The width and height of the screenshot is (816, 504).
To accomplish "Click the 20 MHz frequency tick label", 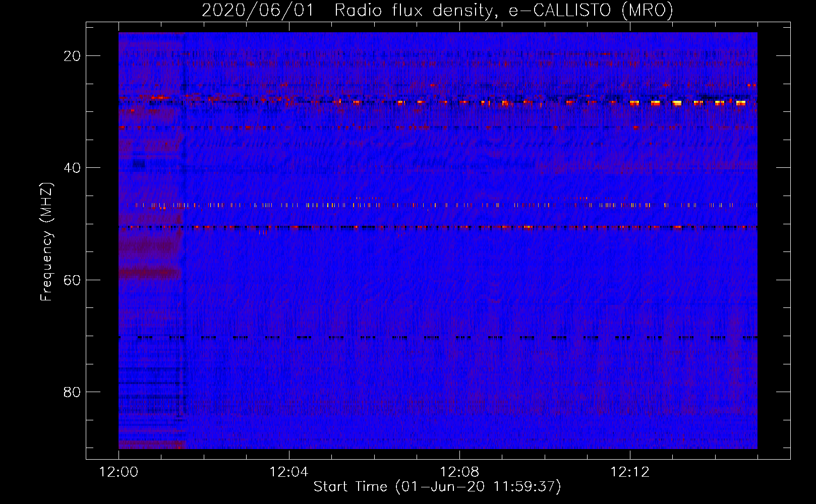I will (x=72, y=56).
